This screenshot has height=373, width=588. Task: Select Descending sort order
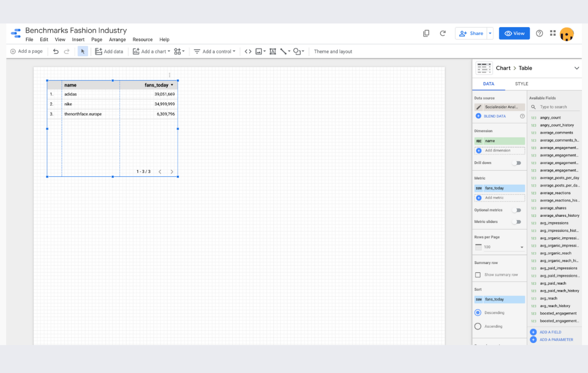478,313
